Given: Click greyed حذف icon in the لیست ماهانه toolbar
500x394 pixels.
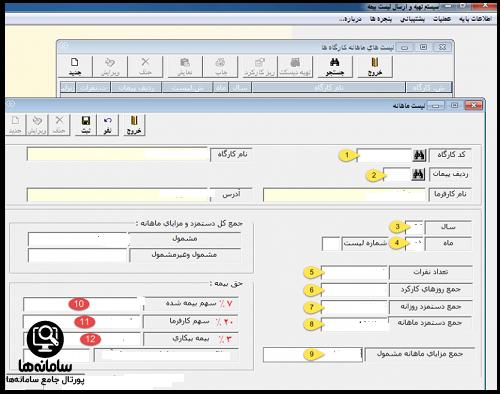Looking at the screenshot, I should [x=59, y=125].
